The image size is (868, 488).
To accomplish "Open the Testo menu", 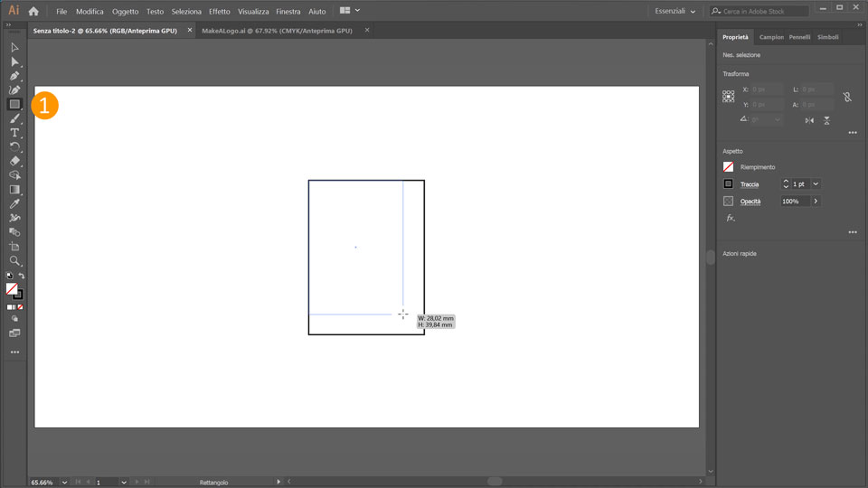I will 155,11.
